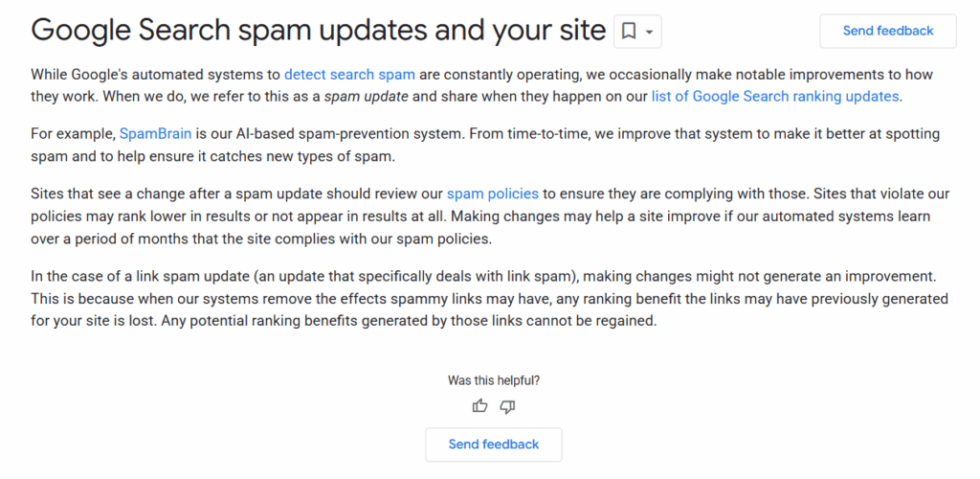Open the "detect search spam" link
980x479 pixels.
(x=344, y=74)
